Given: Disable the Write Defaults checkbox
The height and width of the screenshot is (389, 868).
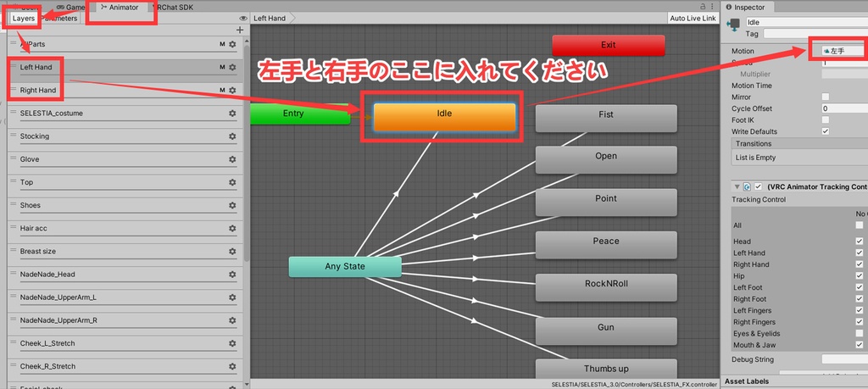Looking at the screenshot, I should pyautogui.click(x=826, y=131).
